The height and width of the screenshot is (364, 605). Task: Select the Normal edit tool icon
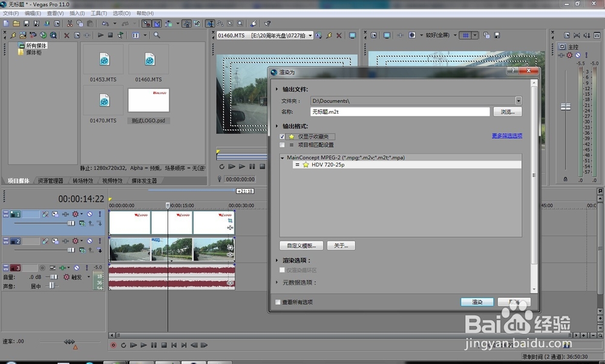tap(210, 24)
